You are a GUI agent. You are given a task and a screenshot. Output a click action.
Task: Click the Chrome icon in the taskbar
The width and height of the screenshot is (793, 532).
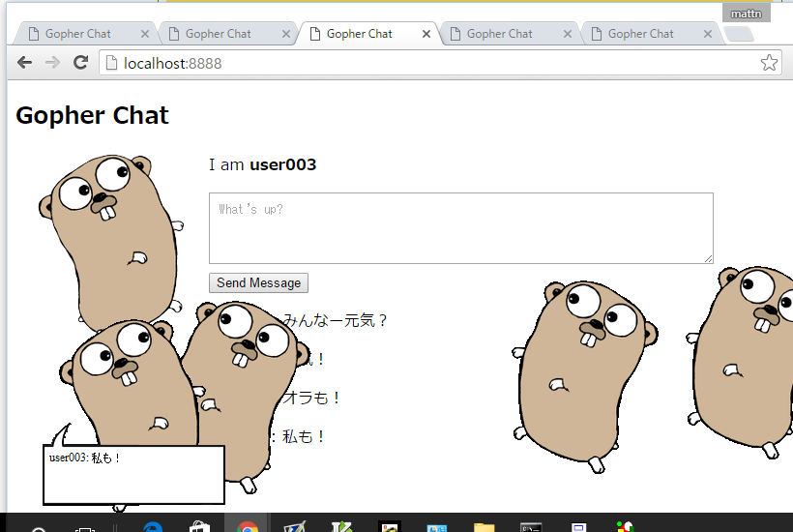(248, 526)
